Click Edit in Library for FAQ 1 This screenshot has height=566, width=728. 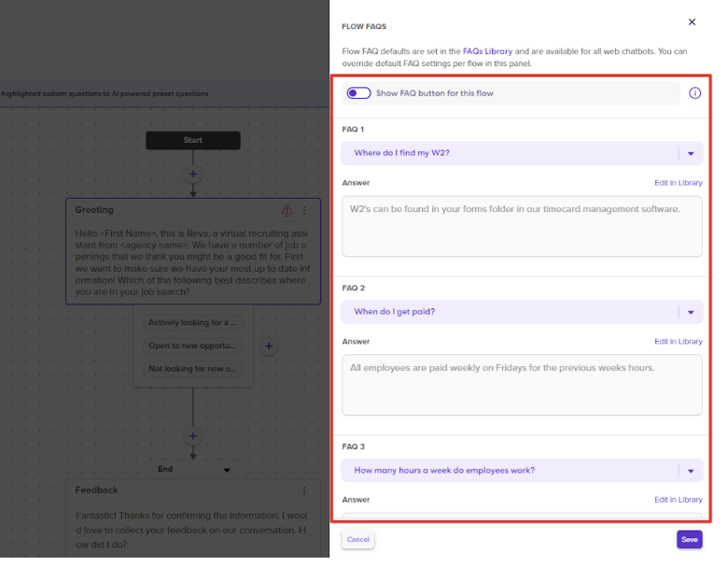point(679,183)
